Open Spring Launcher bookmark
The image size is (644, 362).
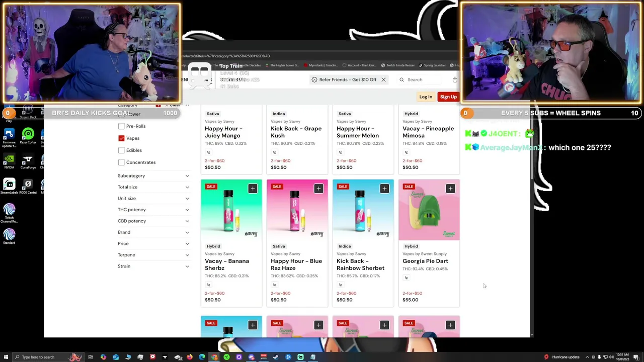432,65
